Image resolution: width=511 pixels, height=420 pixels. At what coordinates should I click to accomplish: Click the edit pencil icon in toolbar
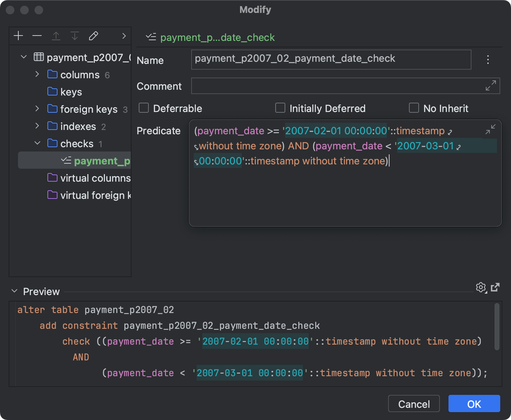pyautogui.click(x=93, y=36)
